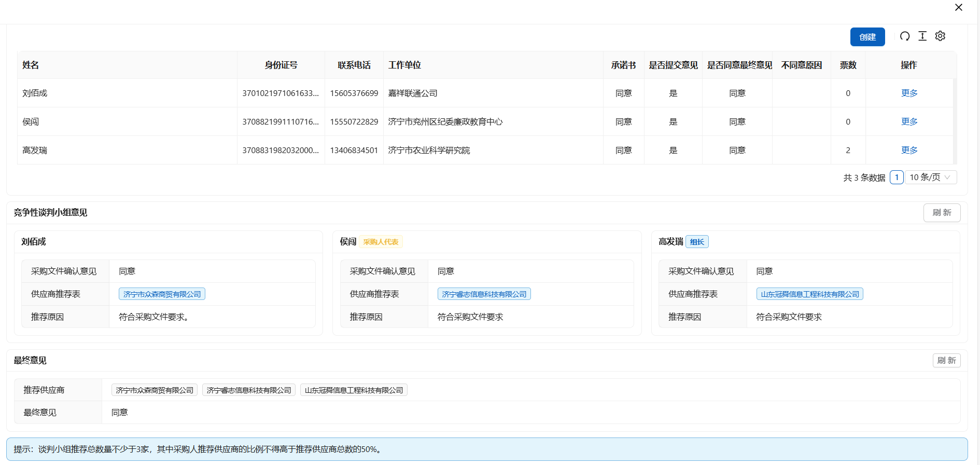The width and height of the screenshot is (980, 465).
Task: Click the 同意 value in the 最终意见 row
Action: (x=120, y=413)
